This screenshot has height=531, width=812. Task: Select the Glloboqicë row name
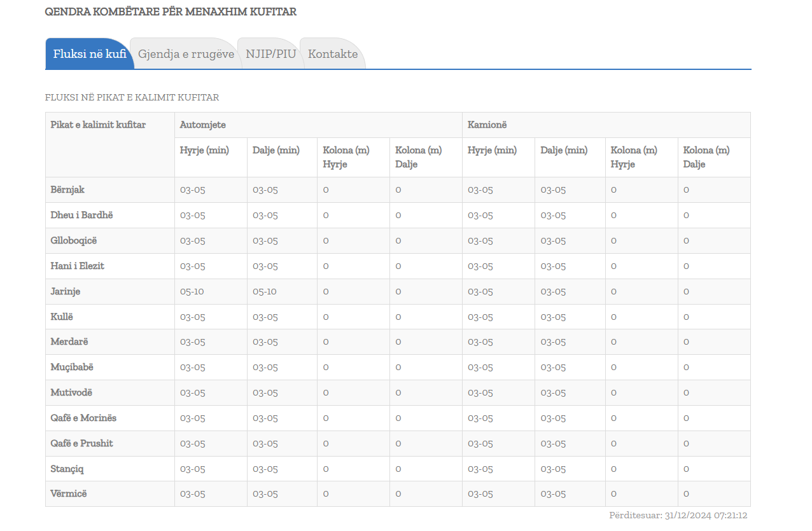[74, 240]
